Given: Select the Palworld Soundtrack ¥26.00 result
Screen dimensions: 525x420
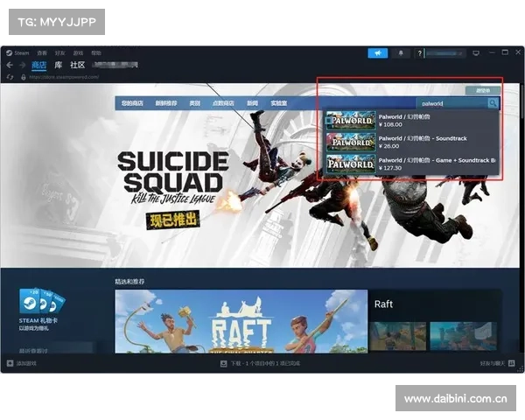Looking at the screenshot, I should click(412, 142).
